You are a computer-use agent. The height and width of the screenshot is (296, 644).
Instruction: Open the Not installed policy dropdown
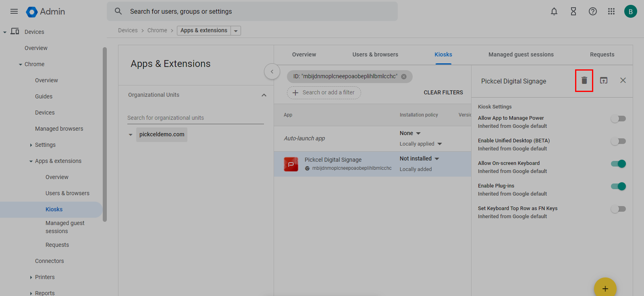click(x=420, y=158)
